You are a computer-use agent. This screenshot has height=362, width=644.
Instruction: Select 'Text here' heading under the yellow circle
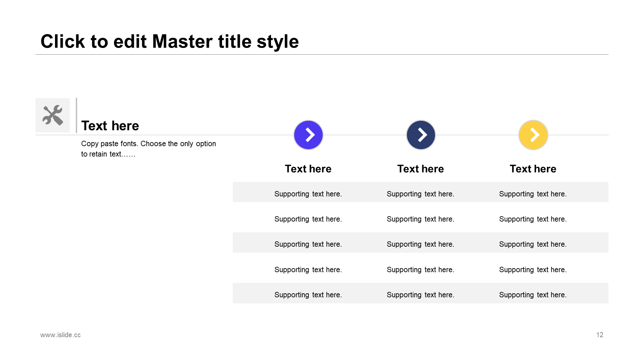point(533,169)
